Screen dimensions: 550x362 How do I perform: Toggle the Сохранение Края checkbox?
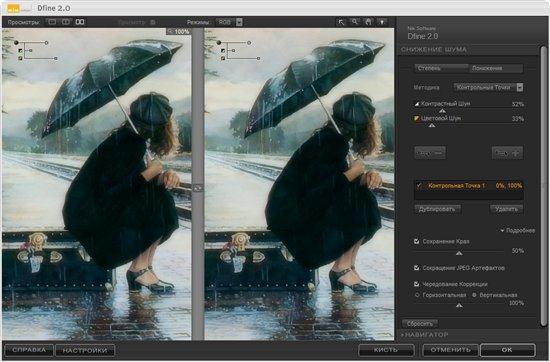pyautogui.click(x=416, y=241)
